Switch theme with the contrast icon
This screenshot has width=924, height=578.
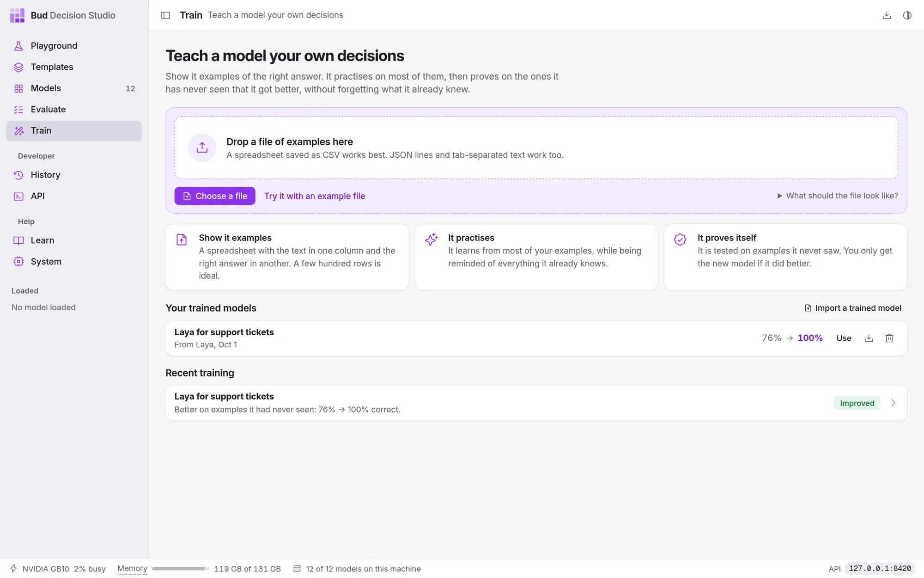(907, 15)
